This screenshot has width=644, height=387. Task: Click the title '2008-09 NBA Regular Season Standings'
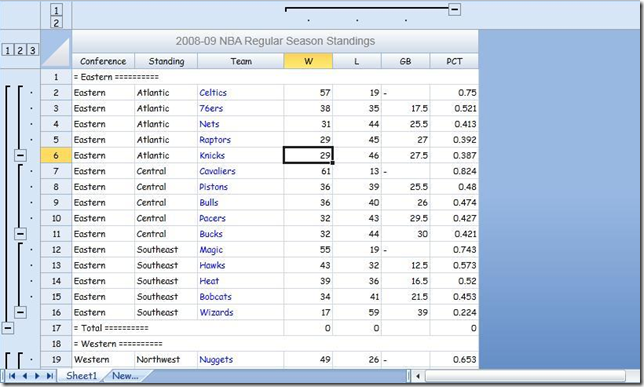tap(275, 41)
